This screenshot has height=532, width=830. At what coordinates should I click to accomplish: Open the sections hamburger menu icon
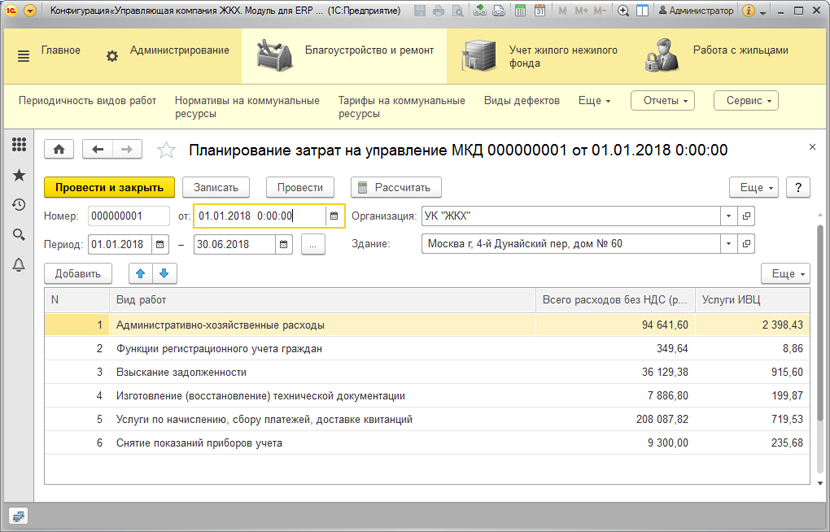pyautogui.click(x=23, y=56)
